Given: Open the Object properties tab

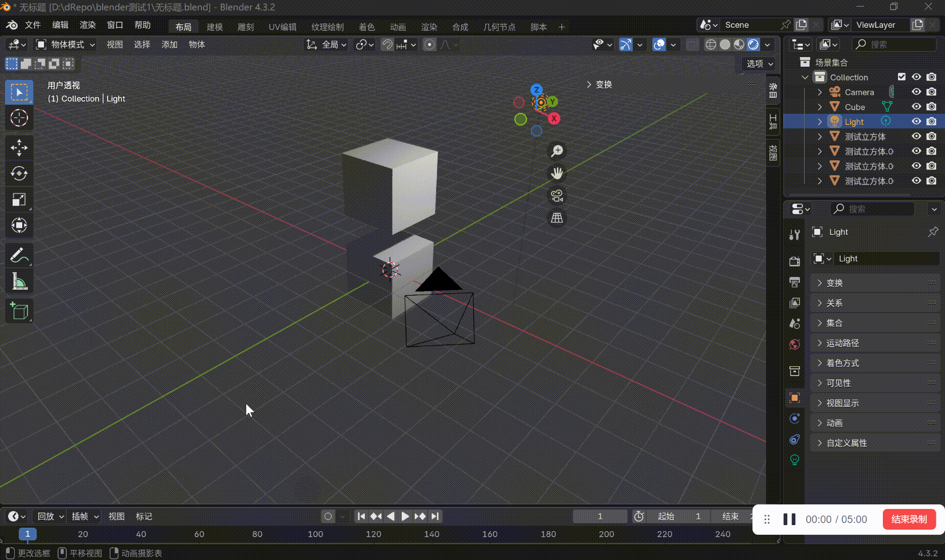Looking at the screenshot, I should 794,398.
